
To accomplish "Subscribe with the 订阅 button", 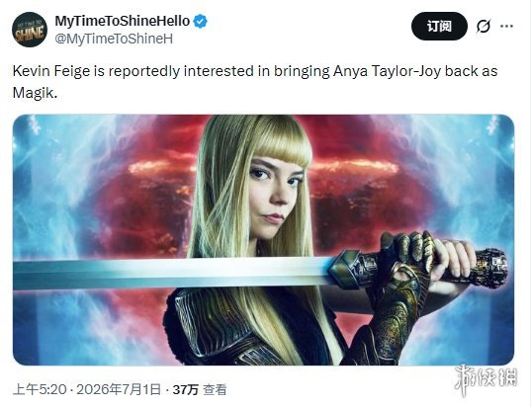I will [x=439, y=26].
